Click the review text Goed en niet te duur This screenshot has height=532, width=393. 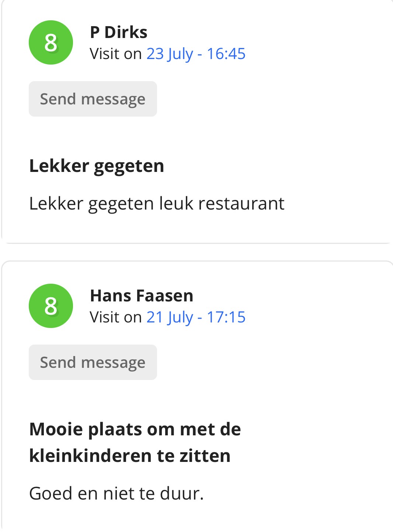[116, 493]
